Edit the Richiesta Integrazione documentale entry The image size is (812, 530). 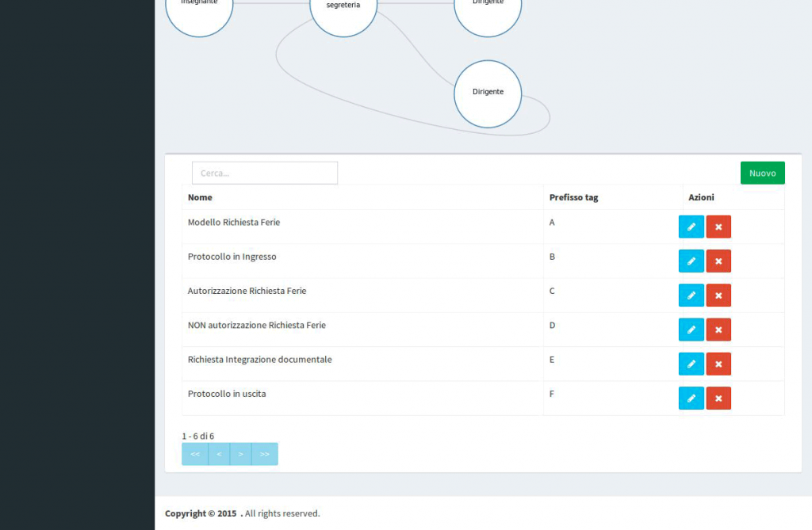coord(691,364)
